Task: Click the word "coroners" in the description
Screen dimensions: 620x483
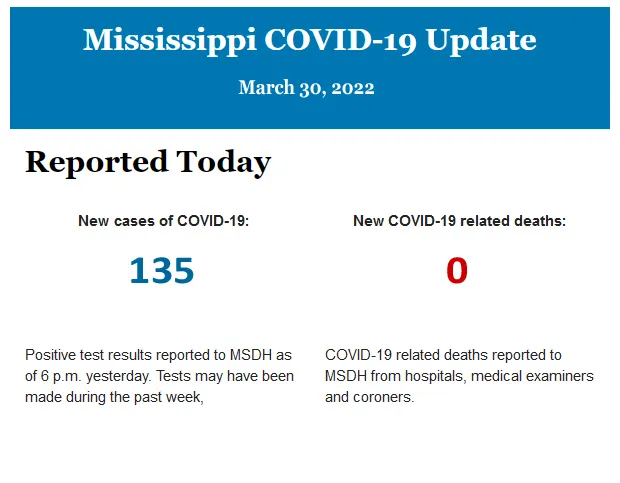Action: (380, 397)
